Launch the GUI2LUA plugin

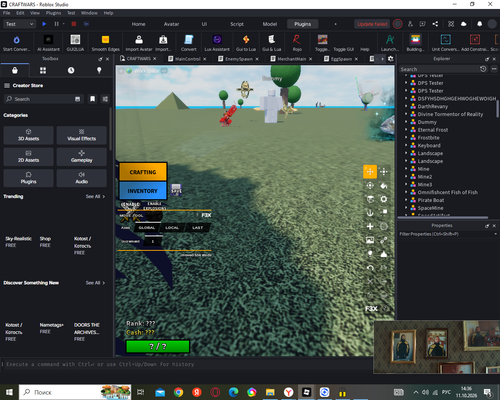75,43
